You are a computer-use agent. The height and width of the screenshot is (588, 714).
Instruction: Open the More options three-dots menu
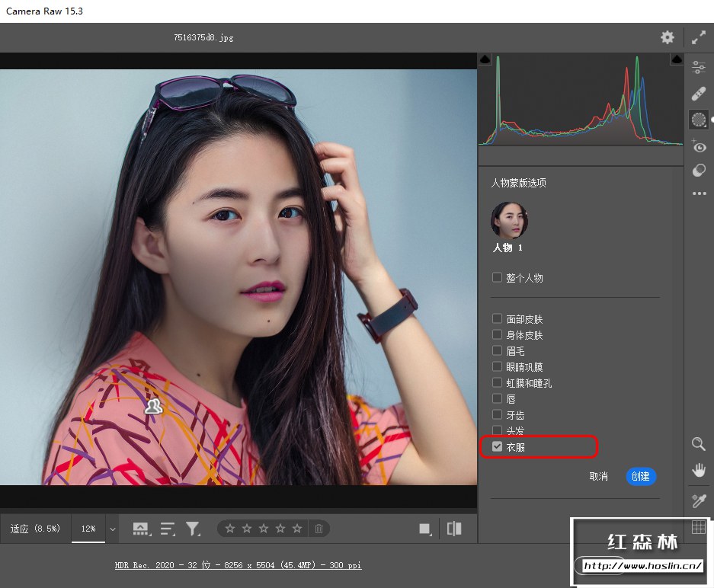[x=698, y=193]
